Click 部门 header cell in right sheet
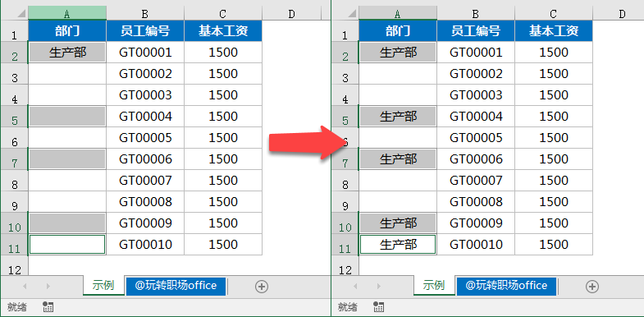The height and width of the screenshot is (317, 644). 398,31
